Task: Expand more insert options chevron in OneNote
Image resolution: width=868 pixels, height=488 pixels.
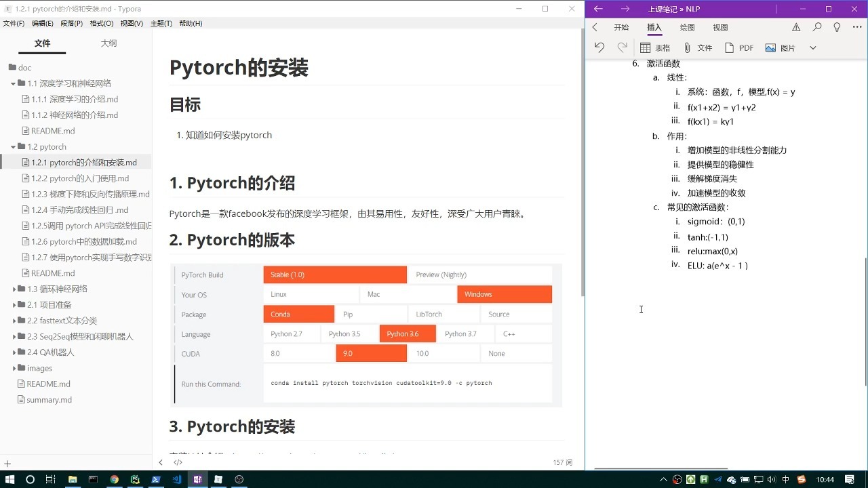Action: click(812, 48)
